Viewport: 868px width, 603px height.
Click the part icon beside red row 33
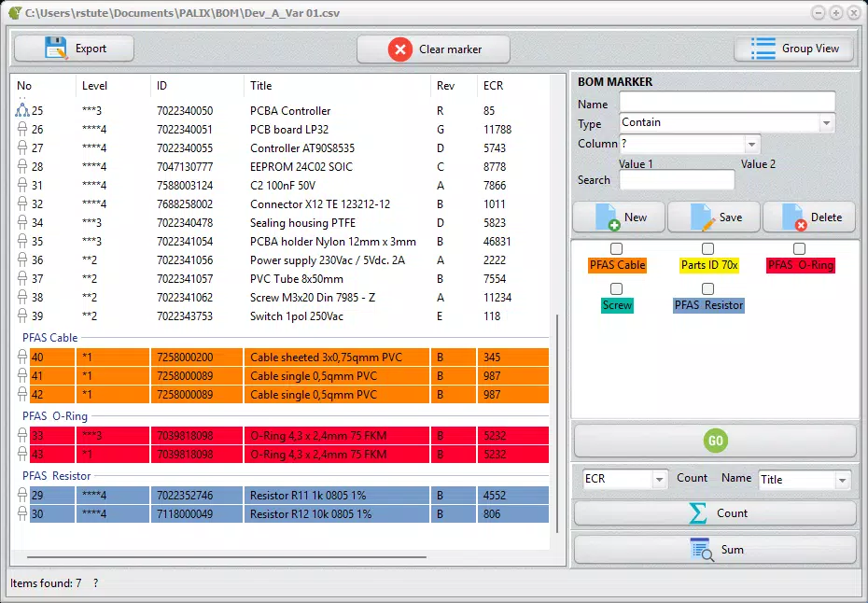click(x=22, y=435)
